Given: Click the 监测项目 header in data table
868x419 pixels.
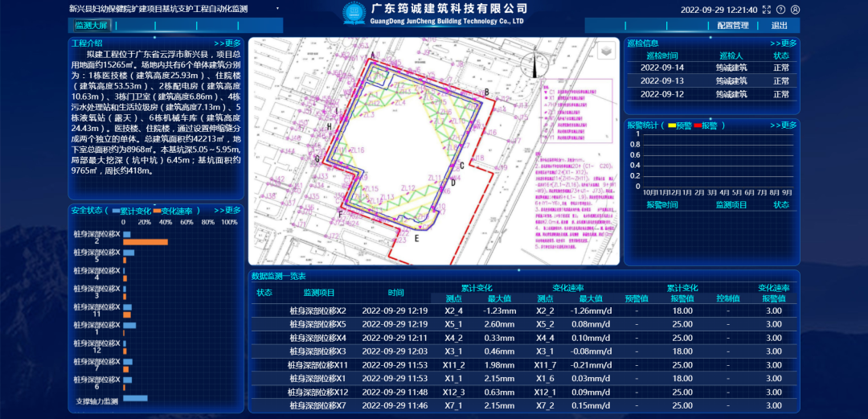Looking at the screenshot, I should (x=319, y=293).
